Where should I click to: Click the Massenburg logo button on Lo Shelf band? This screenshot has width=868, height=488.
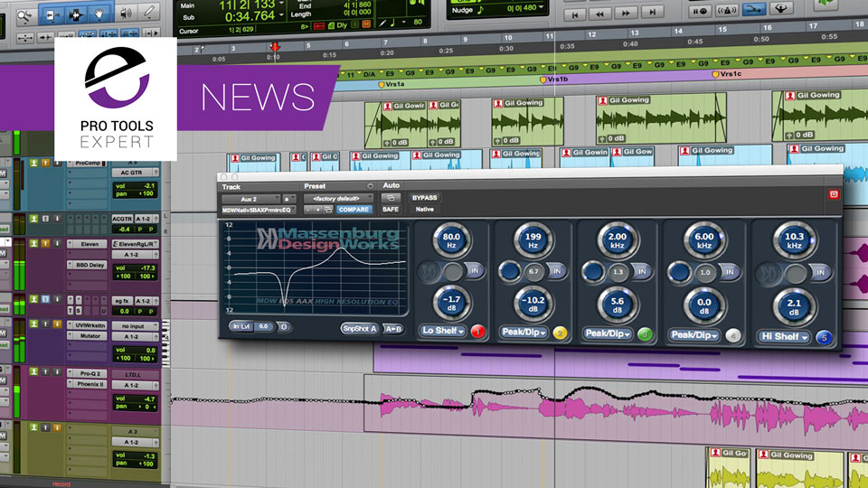(x=429, y=271)
